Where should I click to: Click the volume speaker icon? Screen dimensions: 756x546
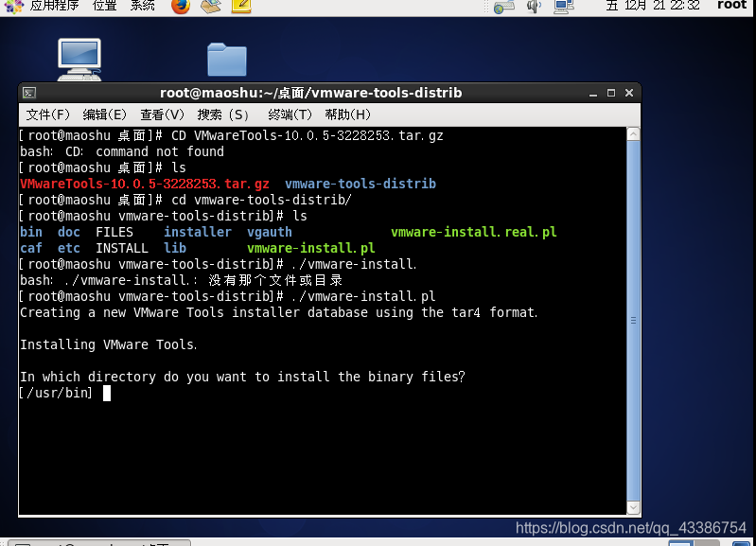click(x=535, y=7)
